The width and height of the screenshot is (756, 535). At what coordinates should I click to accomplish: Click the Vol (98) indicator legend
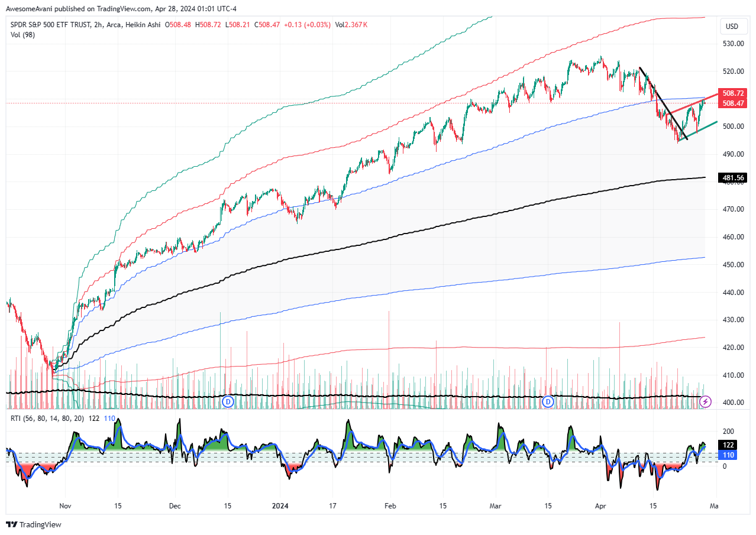tap(22, 35)
